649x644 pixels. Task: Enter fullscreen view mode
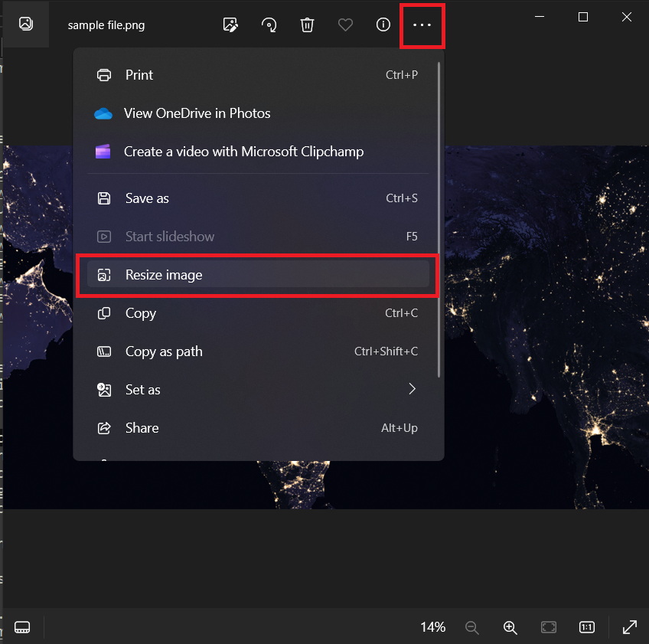pyautogui.click(x=629, y=627)
